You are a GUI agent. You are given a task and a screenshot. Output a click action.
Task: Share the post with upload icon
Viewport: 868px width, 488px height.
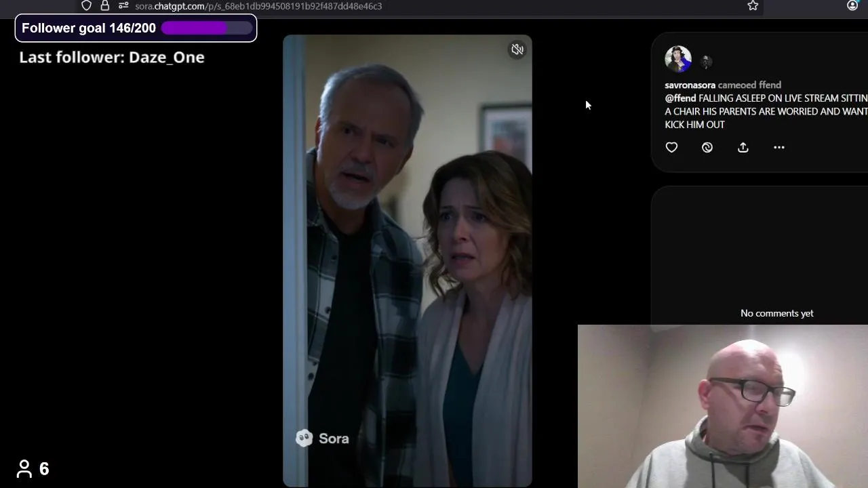(743, 147)
